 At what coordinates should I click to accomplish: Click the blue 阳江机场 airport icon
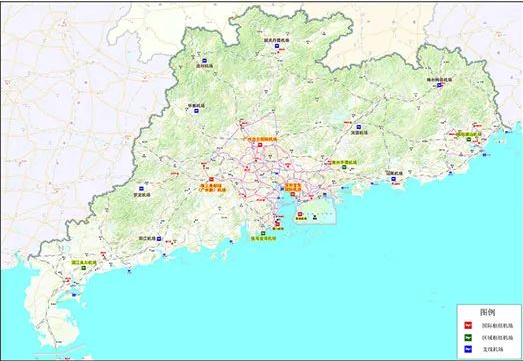click(x=159, y=239)
